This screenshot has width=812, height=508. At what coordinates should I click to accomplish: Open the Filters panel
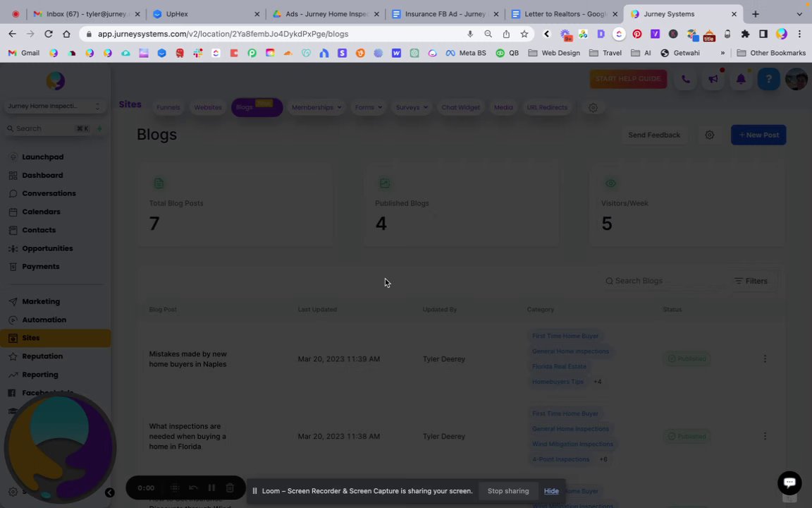pyautogui.click(x=751, y=281)
